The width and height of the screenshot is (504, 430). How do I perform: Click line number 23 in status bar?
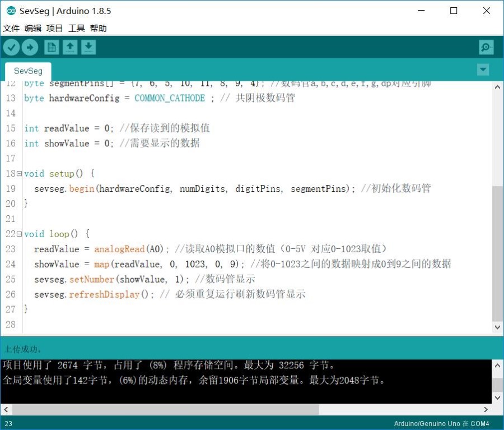(x=9, y=423)
